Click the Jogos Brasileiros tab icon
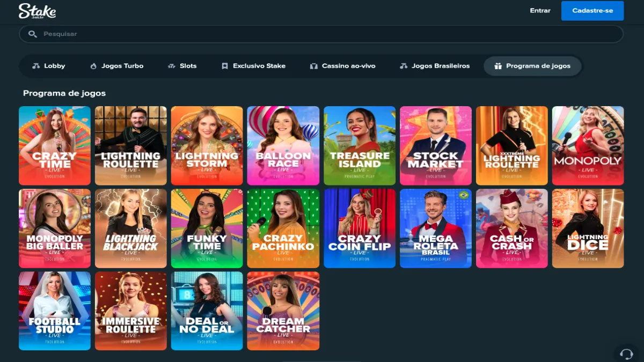 (404, 66)
